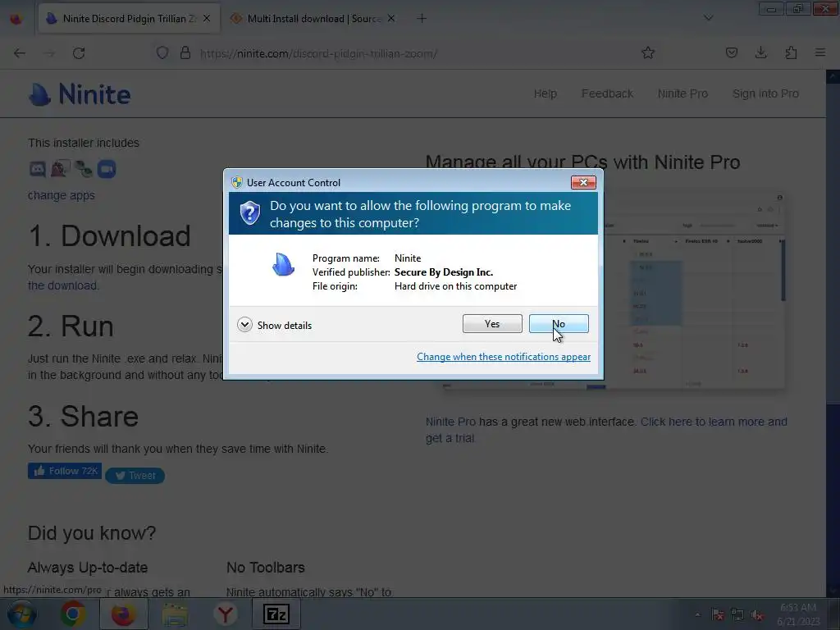Open the Feedback link in Ninite header

607,94
